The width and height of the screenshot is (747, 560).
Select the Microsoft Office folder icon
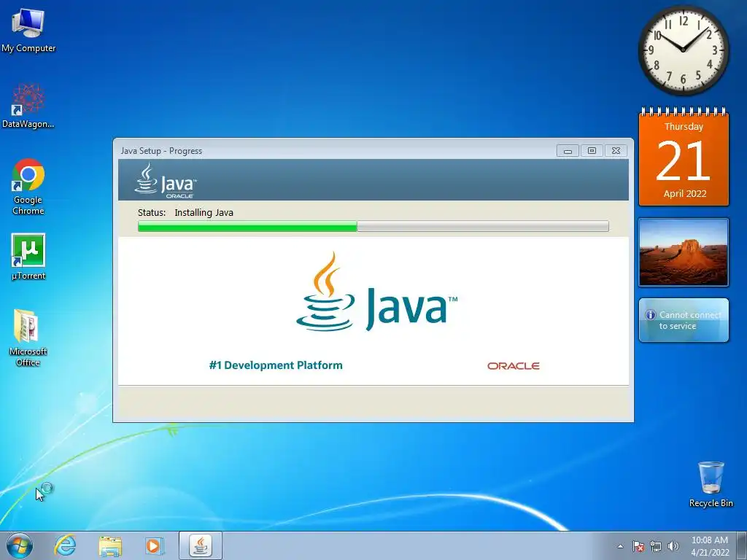(x=28, y=338)
